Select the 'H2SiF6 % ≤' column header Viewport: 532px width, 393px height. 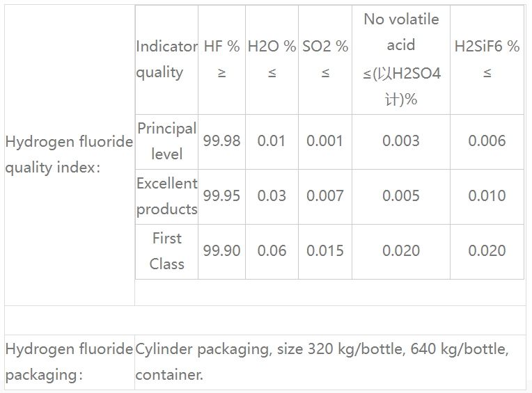click(487, 59)
